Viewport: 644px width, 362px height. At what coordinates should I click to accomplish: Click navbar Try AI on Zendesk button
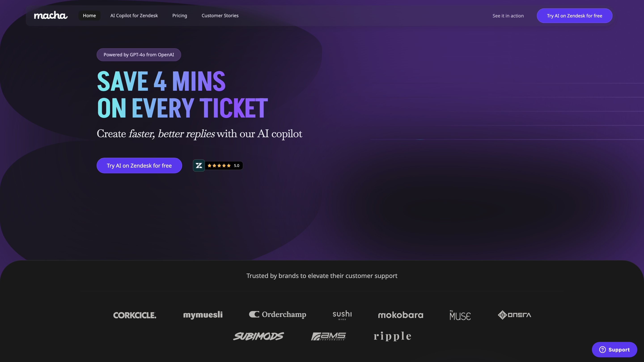pyautogui.click(x=574, y=16)
